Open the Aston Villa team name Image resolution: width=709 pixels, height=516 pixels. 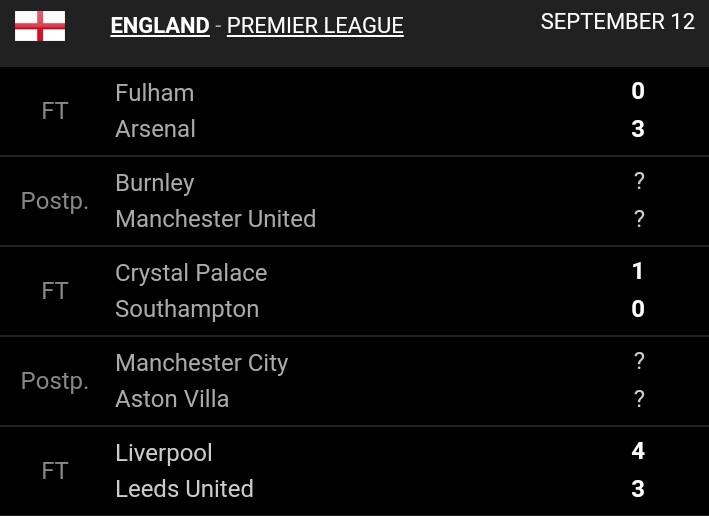[172, 399]
